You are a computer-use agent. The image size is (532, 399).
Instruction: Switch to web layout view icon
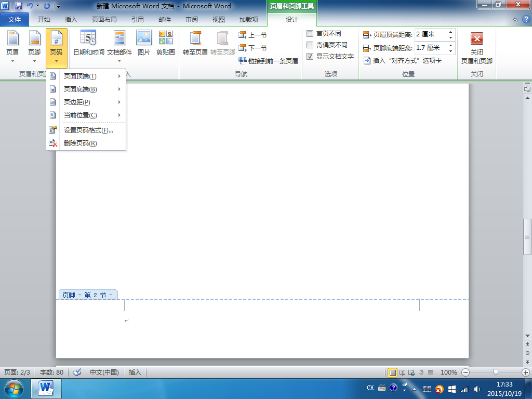411,373
